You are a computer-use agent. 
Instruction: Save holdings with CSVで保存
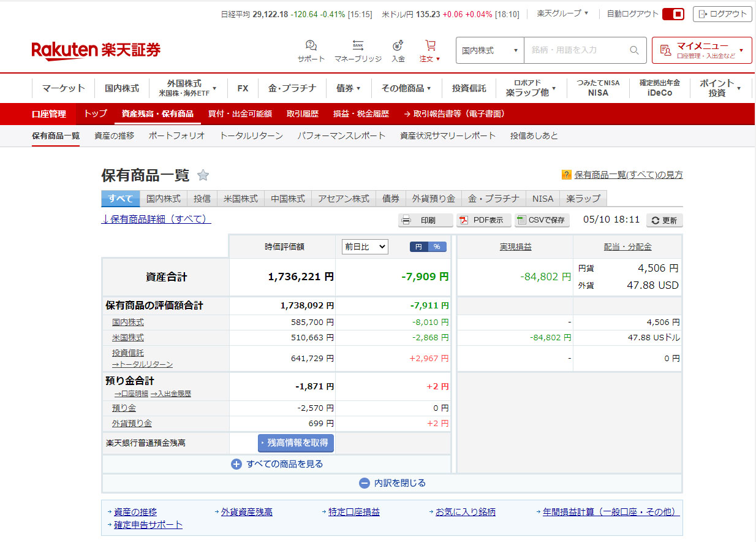(542, 220)
